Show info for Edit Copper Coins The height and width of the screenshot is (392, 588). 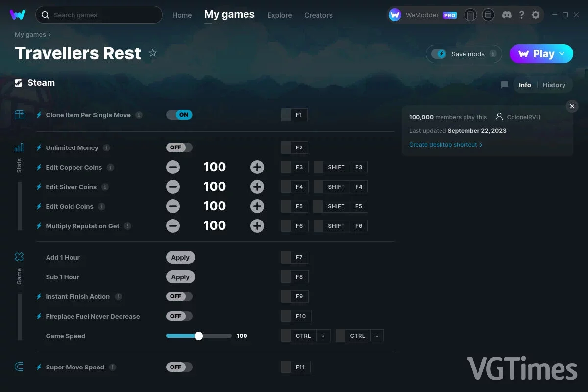110,167
